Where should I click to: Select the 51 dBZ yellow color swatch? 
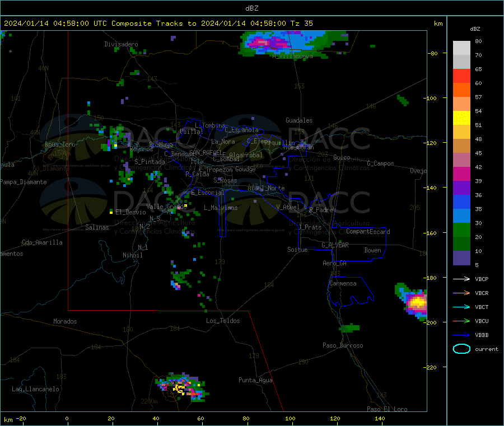pyautogui.click(x=461, y=118)
